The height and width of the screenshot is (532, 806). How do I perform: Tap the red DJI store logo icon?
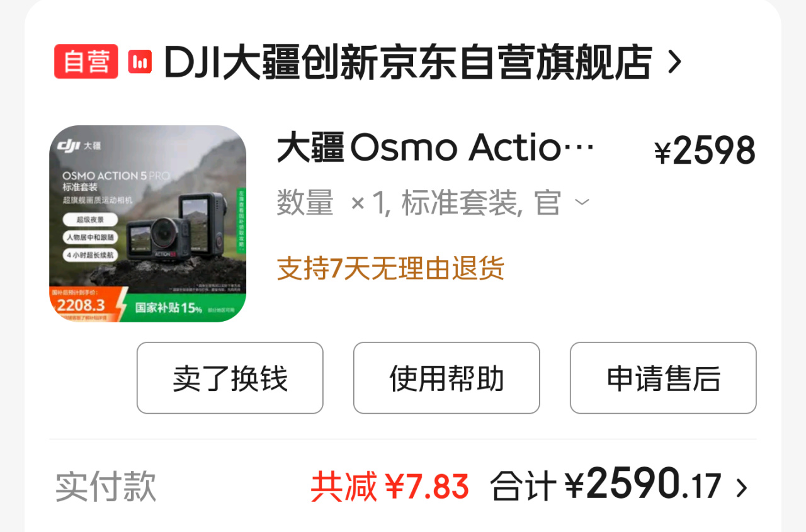coord(140,62)
